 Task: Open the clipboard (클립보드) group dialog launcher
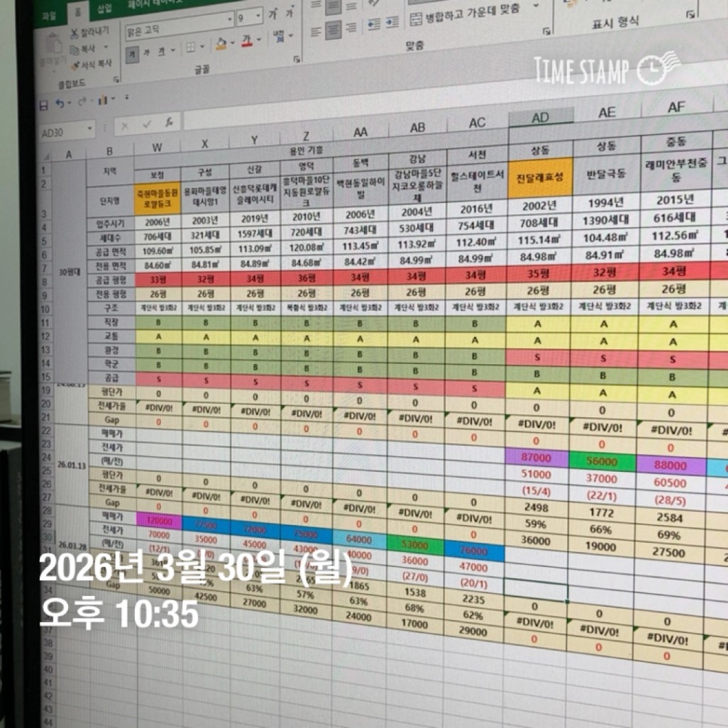point(116,80)
